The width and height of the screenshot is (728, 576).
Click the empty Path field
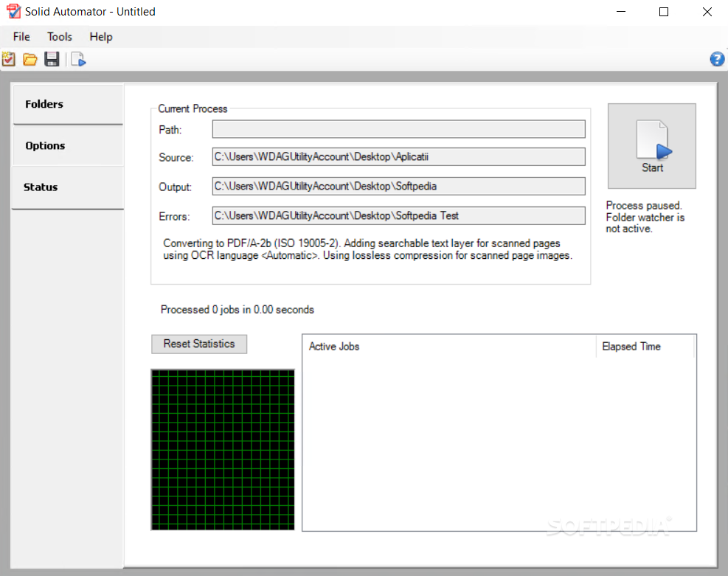(x=398, y=129)
